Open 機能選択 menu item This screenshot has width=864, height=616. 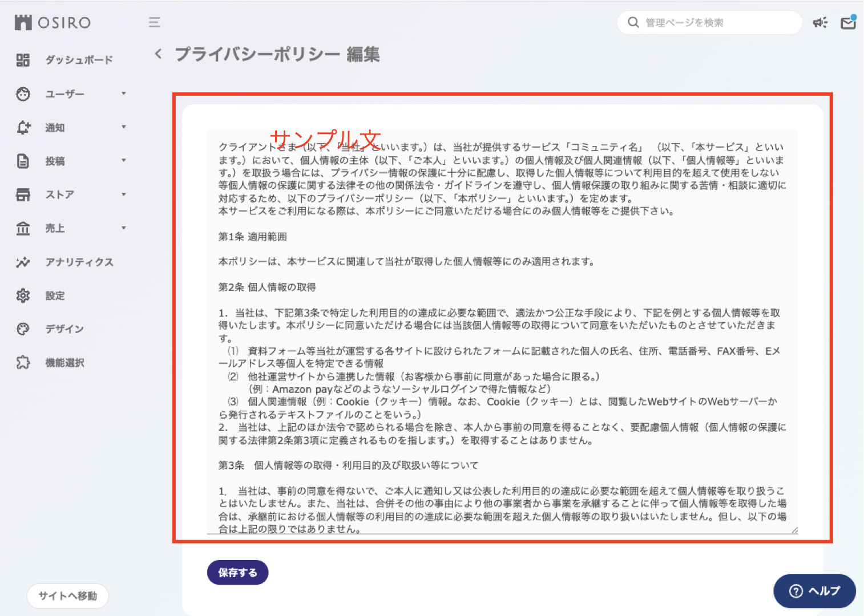pos(64,363)
